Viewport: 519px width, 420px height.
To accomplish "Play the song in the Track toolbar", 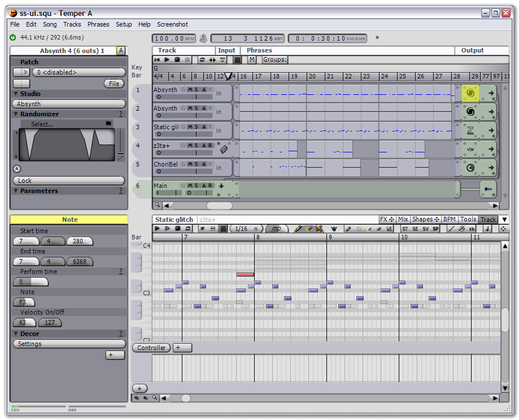I will point(167,60).
